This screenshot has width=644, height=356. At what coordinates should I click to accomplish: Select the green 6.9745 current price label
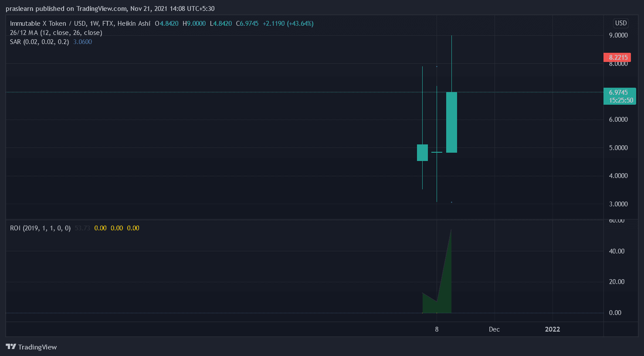(619, 96)
